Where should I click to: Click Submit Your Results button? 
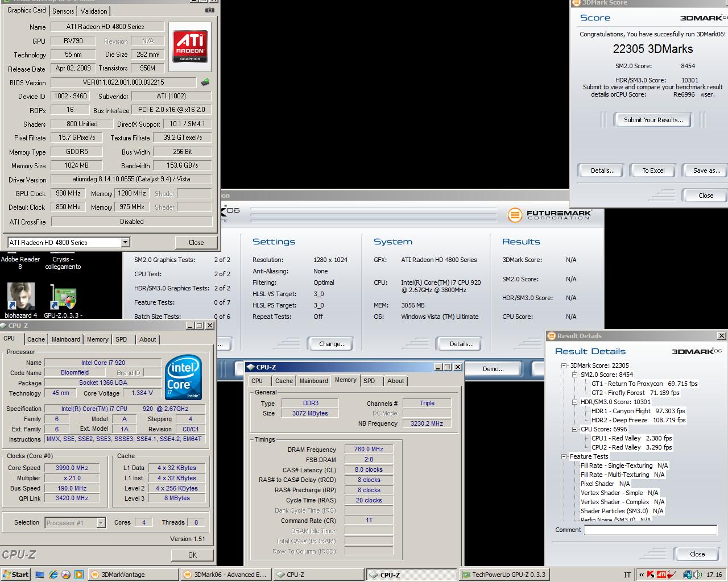coord(653,120)
